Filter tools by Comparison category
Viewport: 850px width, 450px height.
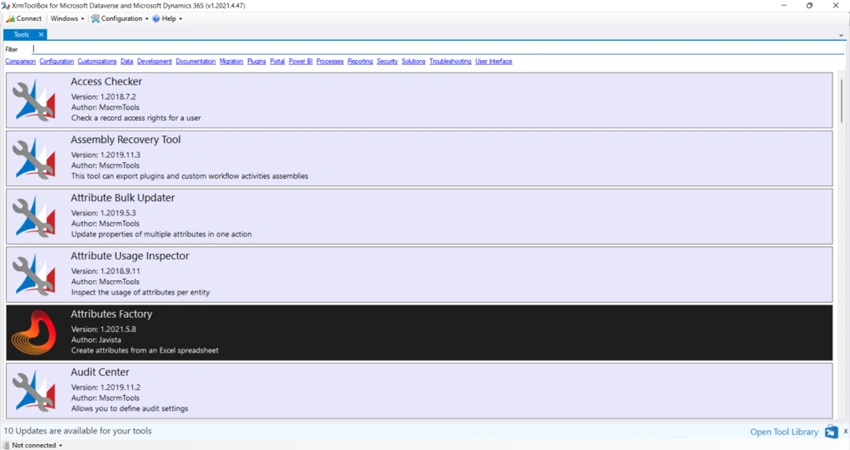21,61
